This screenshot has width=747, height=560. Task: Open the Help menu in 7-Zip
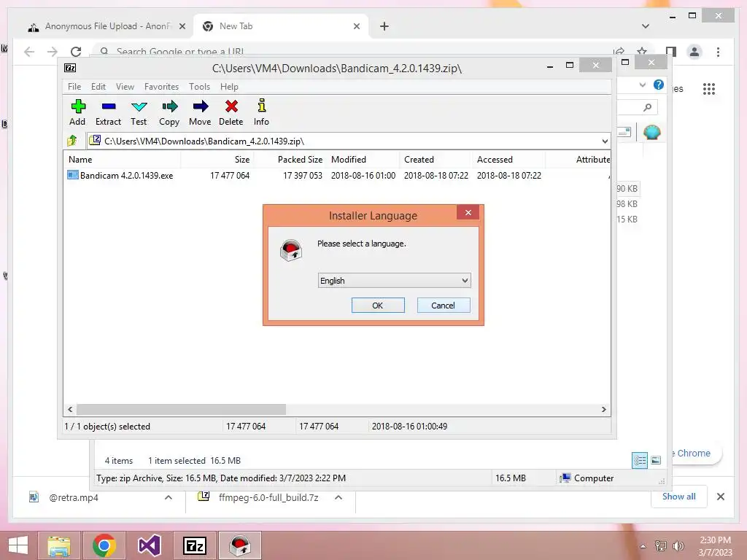(x=229, y=87)
